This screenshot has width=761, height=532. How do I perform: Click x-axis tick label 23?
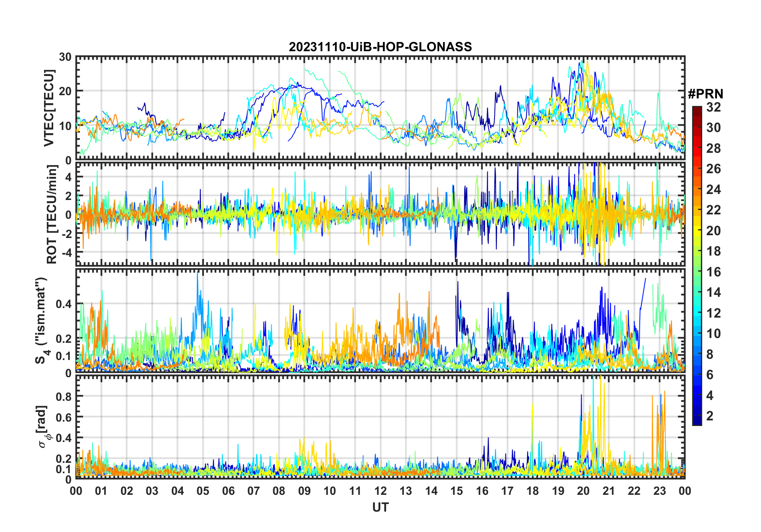point(659,491)
